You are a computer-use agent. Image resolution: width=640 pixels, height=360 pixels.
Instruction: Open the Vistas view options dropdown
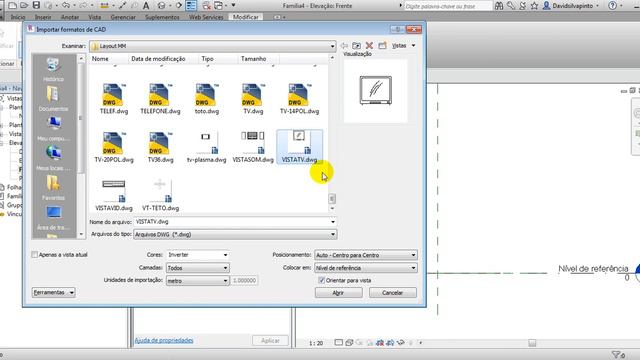click(404, 46)
